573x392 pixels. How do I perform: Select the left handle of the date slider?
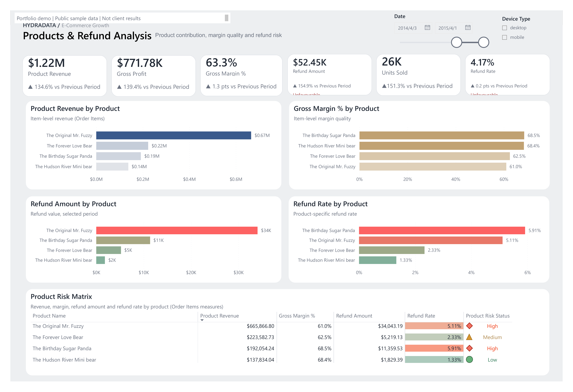tap(456, 42)
